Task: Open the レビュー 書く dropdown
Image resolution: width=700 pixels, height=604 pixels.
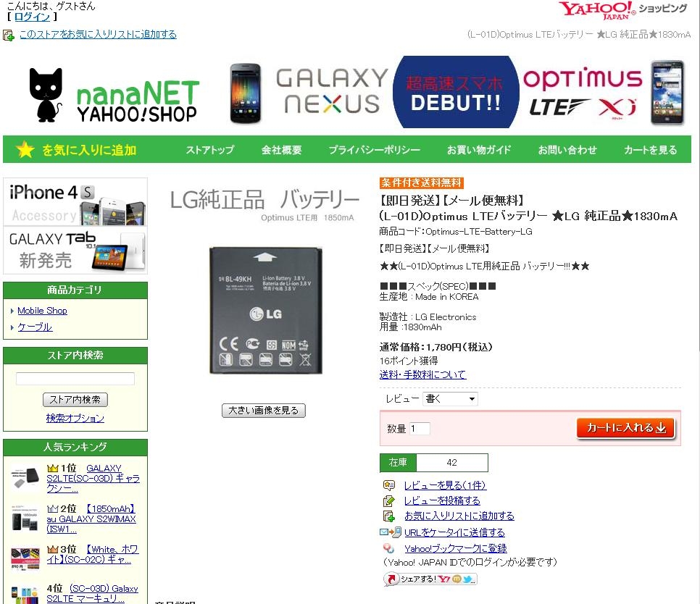Action: (x=450, y=399)
